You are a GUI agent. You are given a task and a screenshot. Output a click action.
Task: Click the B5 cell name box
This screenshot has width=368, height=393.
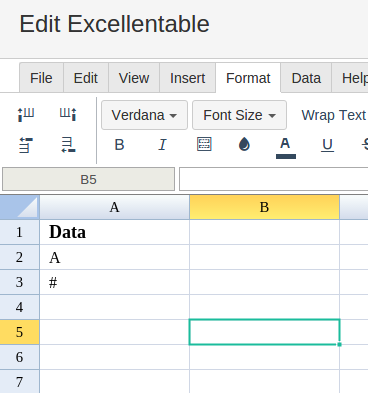point(88,179)
